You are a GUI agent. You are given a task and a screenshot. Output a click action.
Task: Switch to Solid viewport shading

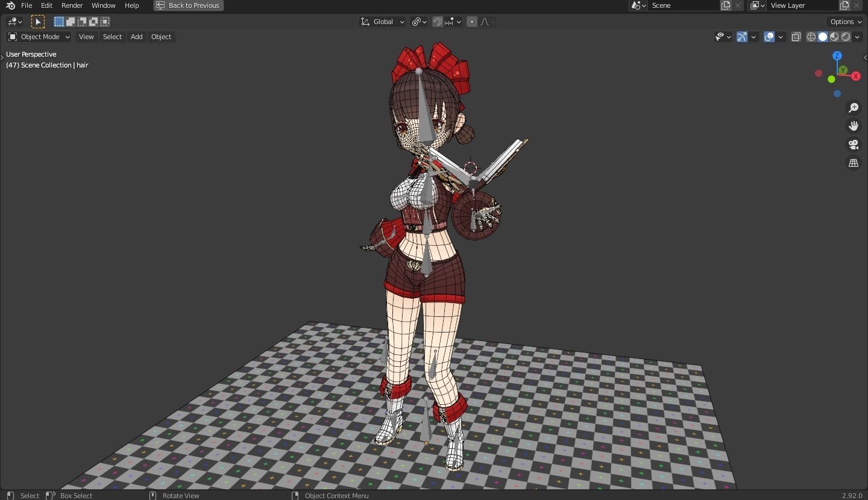click(823, 37)
